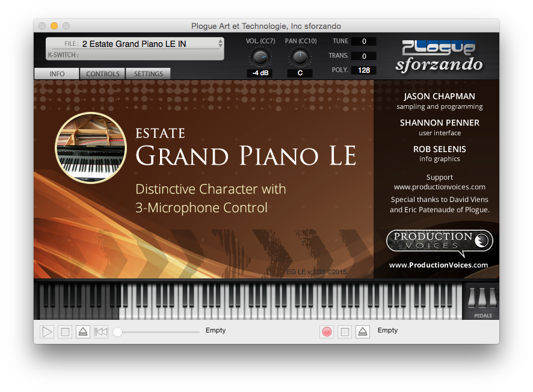
Task: Open the instrument FILE selector field
Action: pyautogui.click(x=134, y=44)
